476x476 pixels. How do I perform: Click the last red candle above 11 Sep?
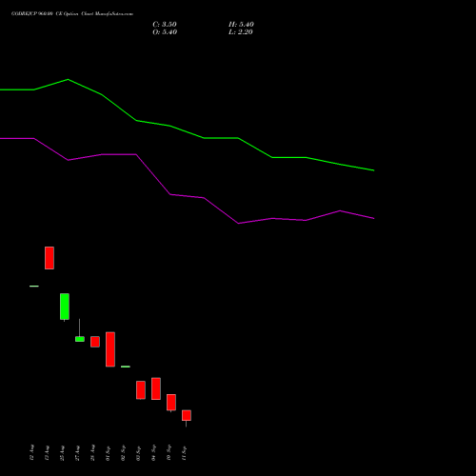pos(187,415)
